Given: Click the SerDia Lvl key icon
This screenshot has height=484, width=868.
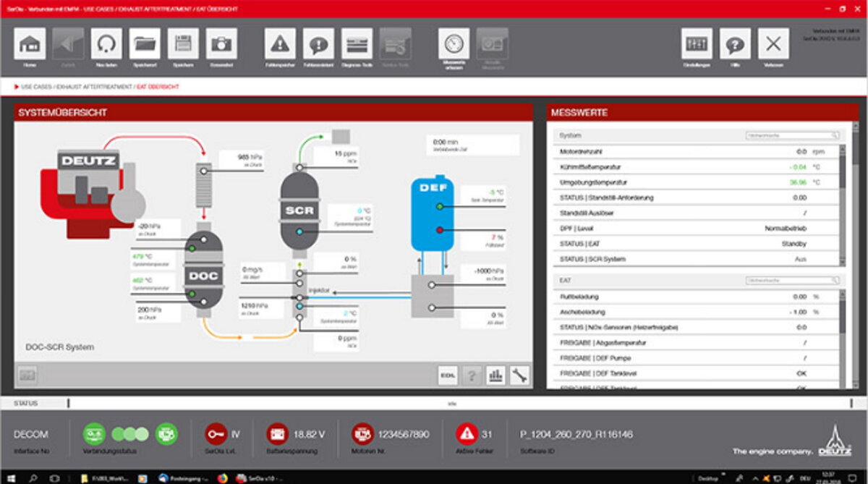Looking at the screenshot, I should pos(215,433).
